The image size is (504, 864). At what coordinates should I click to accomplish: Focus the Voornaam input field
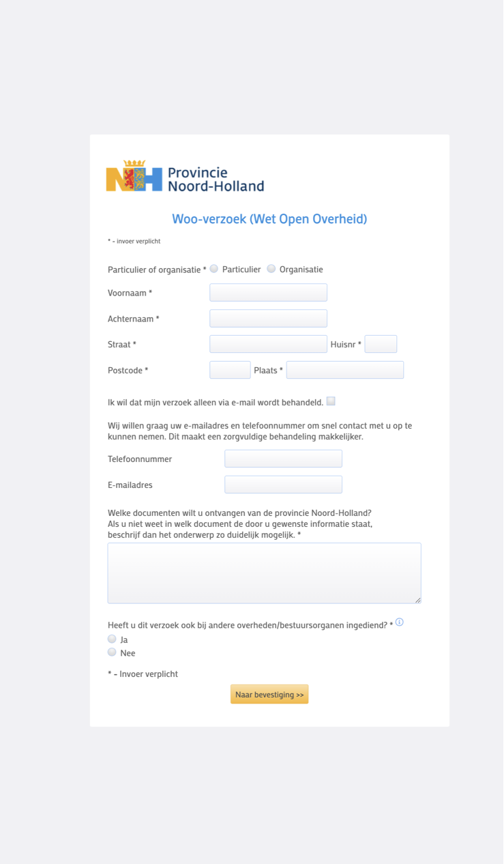268,293
